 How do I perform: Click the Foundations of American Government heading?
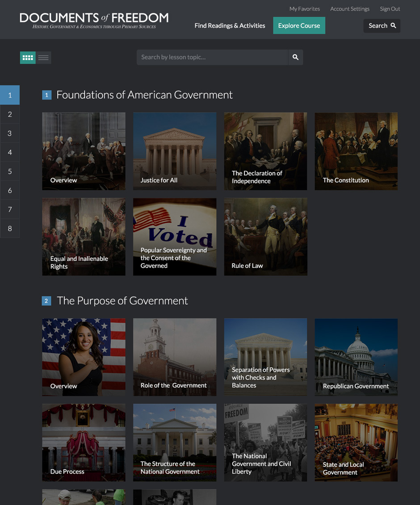tap(144, 95)
